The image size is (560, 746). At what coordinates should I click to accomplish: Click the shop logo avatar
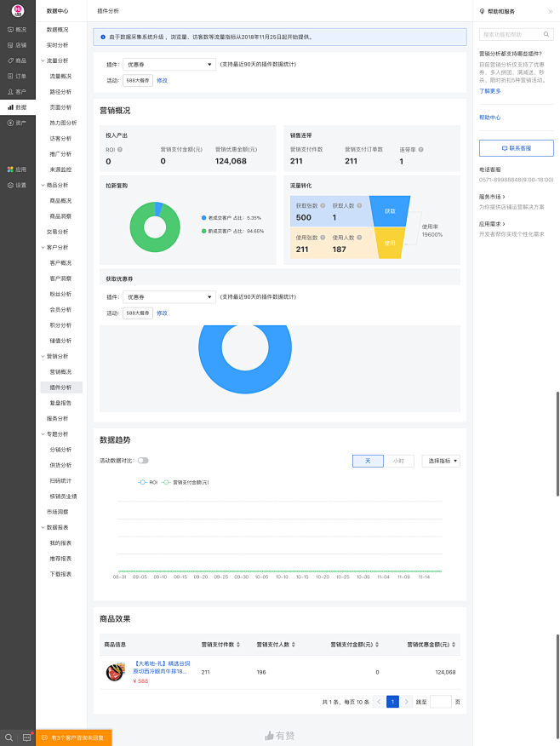[18, 10]
